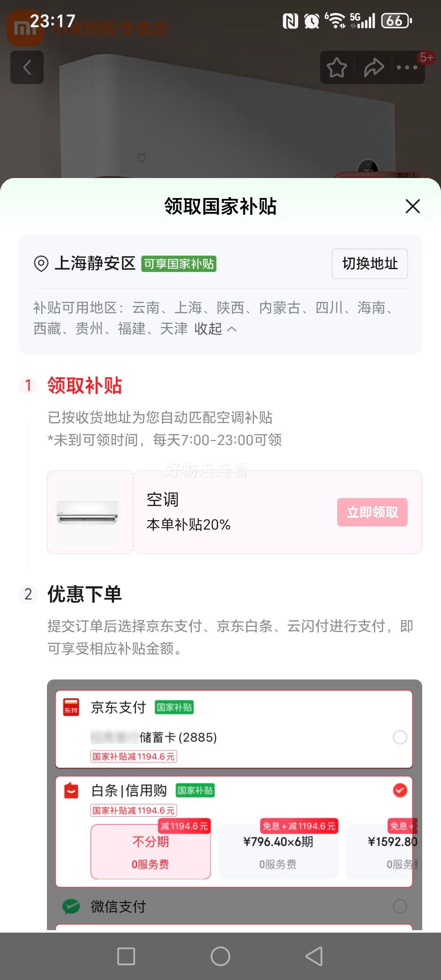Tap the 白条 red bag icon
This screenshot has width=441, height=980.
pos(71,791)
